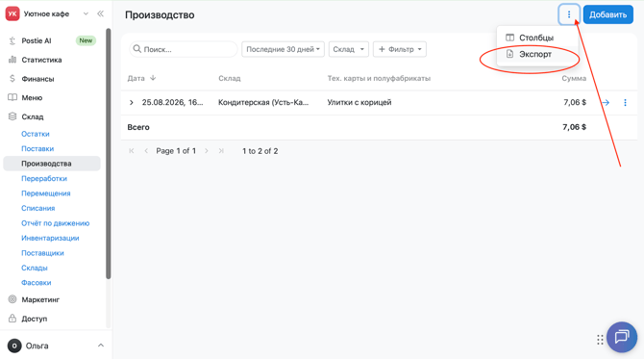Jump to the last page pager icon

coord(221,151)
